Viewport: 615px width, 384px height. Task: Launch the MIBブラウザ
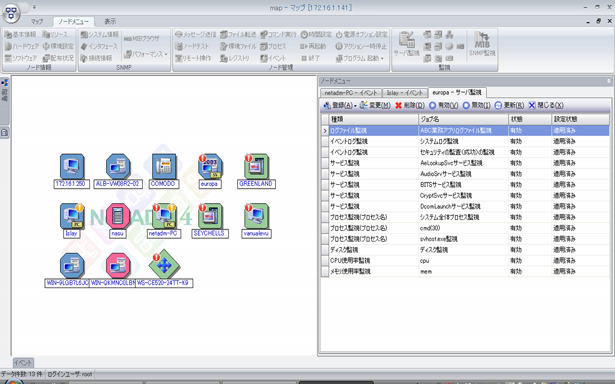pyautogui.click(x=142, y=38)
